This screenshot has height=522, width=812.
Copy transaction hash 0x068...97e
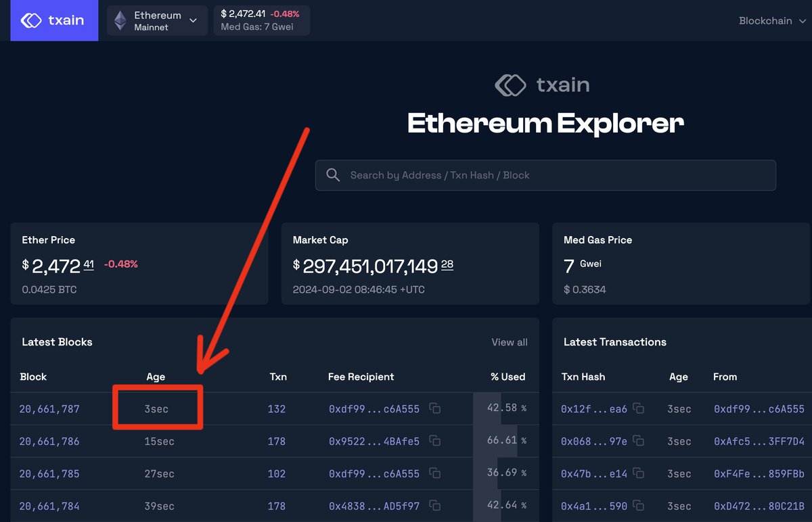[x=638, y=442]
